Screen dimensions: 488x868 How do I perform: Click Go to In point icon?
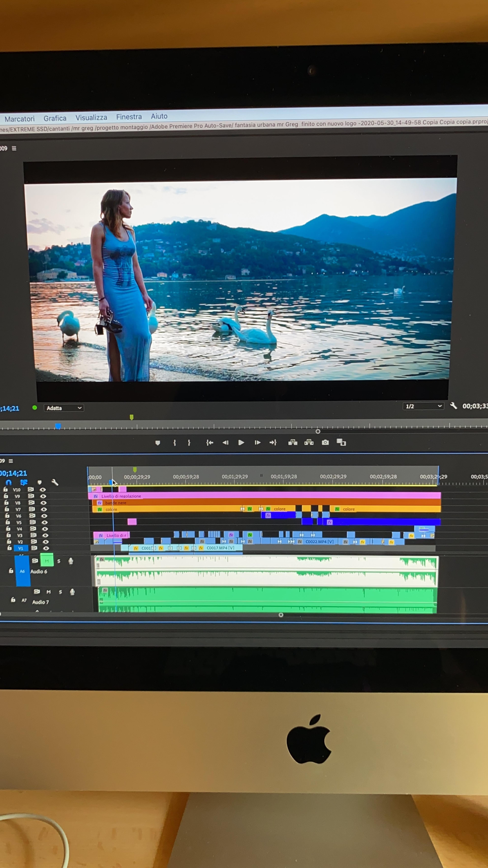pos(209,442)
